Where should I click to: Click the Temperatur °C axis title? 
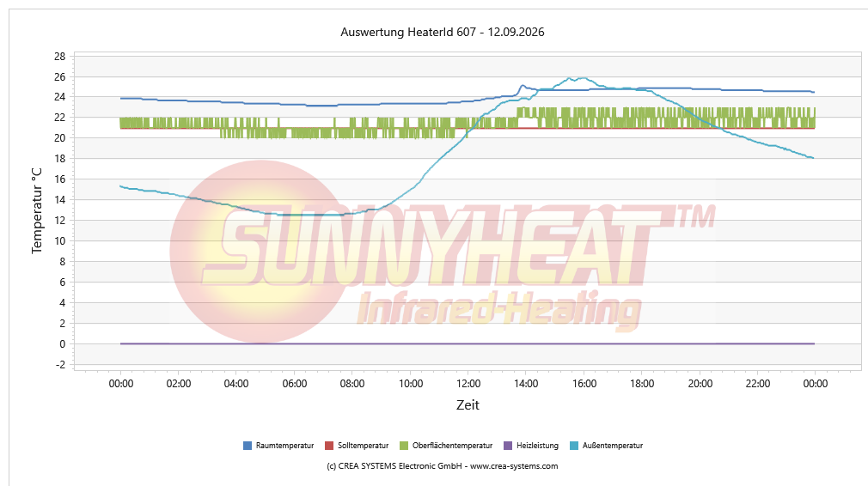pos(37,211)
